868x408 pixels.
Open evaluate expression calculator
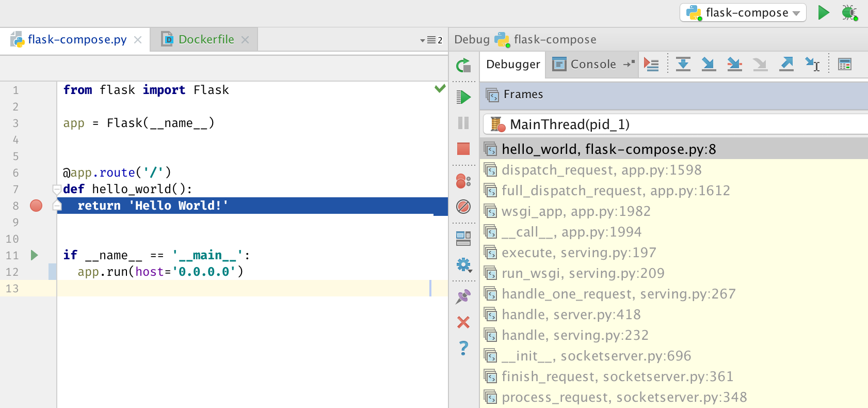tap(845, 65)
